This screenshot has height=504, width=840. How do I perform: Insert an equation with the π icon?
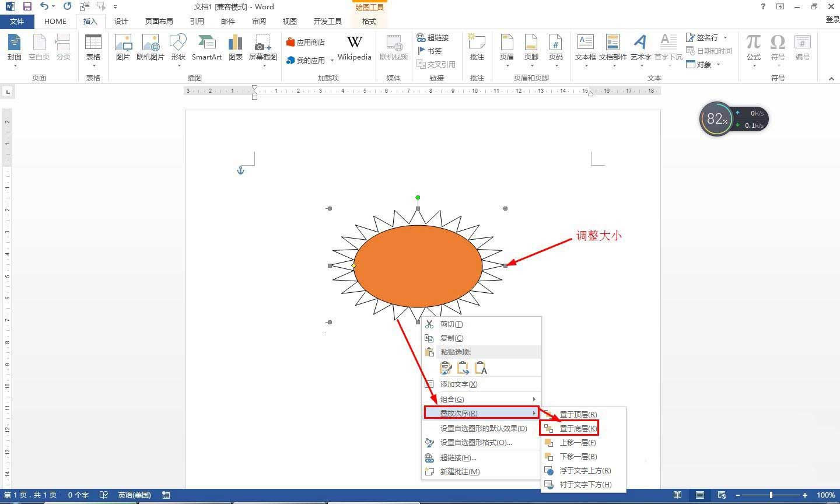click(754, 47)
